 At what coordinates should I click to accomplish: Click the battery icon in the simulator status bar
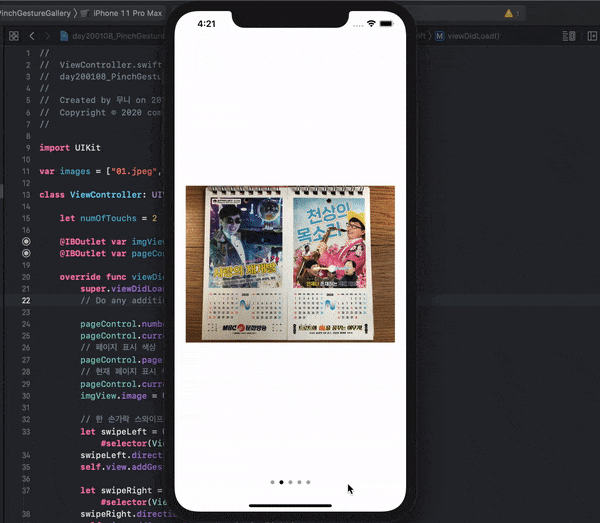point(386,24)
